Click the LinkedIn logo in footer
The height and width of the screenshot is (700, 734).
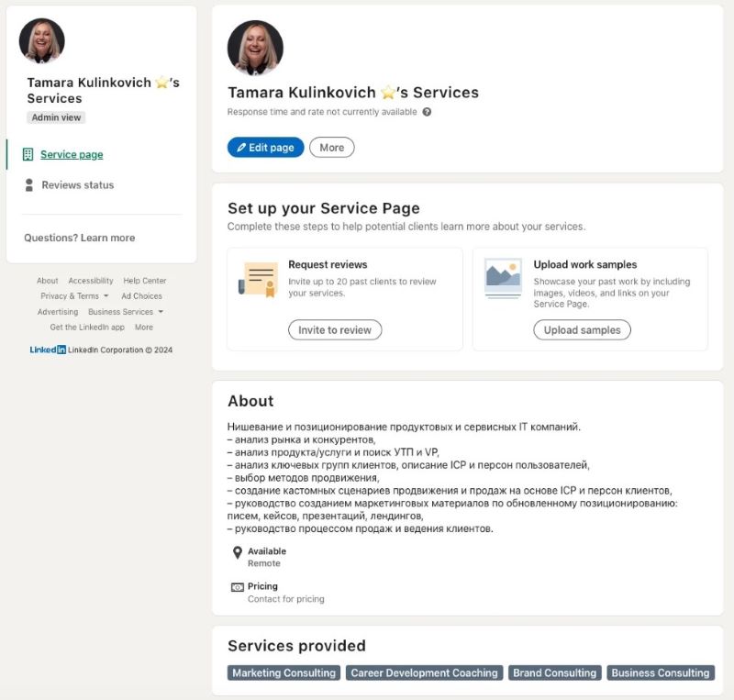(48, 350)
